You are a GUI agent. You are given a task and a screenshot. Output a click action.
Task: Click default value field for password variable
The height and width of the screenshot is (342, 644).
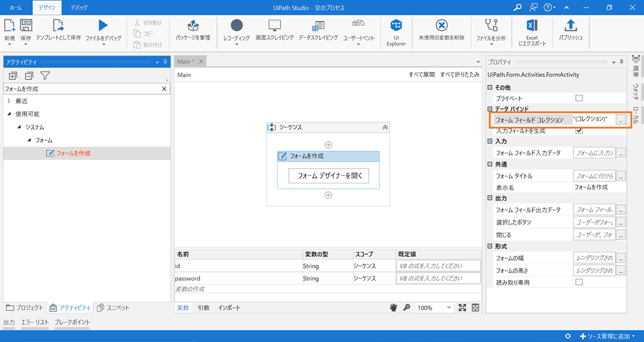(438, 279)
